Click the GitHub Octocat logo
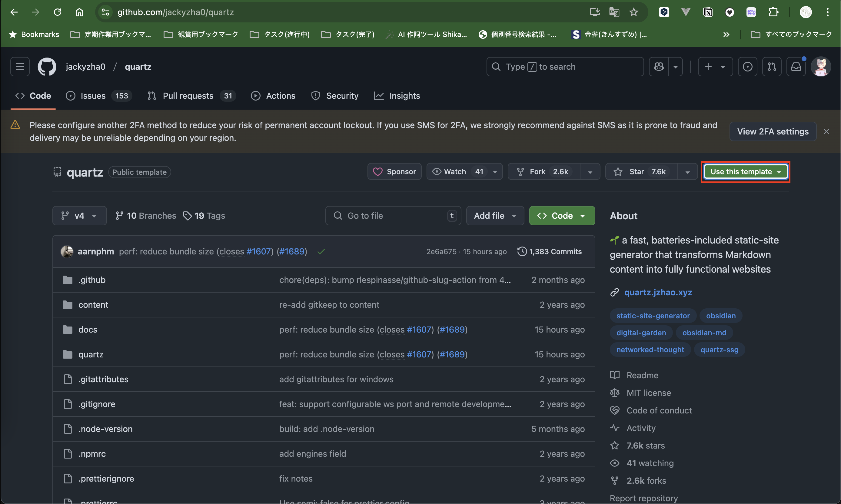The height and width of the screenshot is (504, 841). tap(47, 67)
